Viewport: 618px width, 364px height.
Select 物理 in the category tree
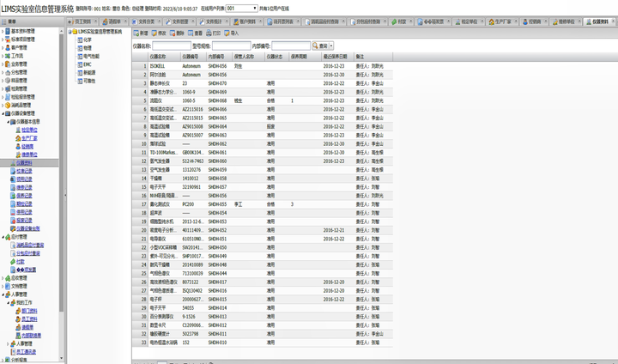[87, 48]
